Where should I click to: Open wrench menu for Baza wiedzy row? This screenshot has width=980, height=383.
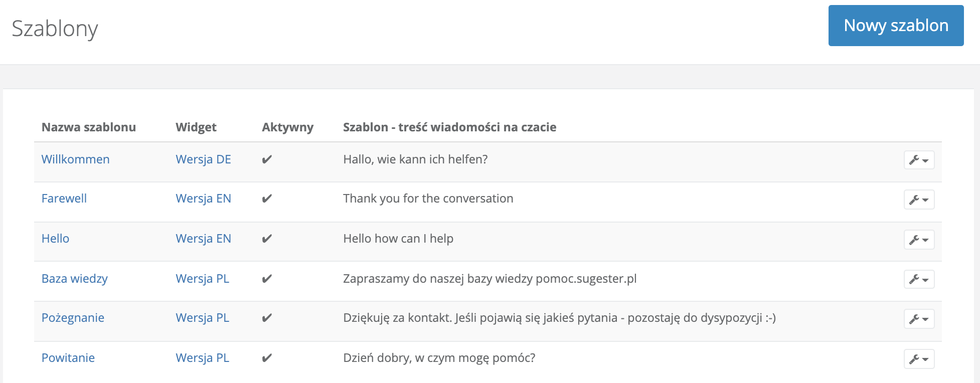(x=919, y=279)
